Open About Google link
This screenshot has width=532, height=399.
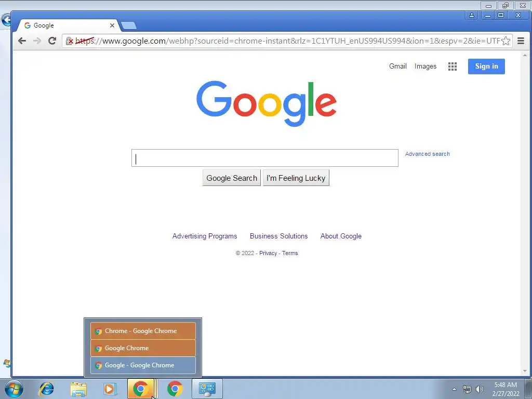point(341,236)
